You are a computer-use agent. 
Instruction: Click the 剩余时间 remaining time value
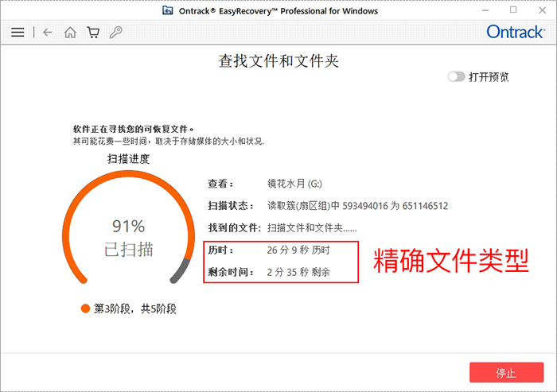coord(298,272)
